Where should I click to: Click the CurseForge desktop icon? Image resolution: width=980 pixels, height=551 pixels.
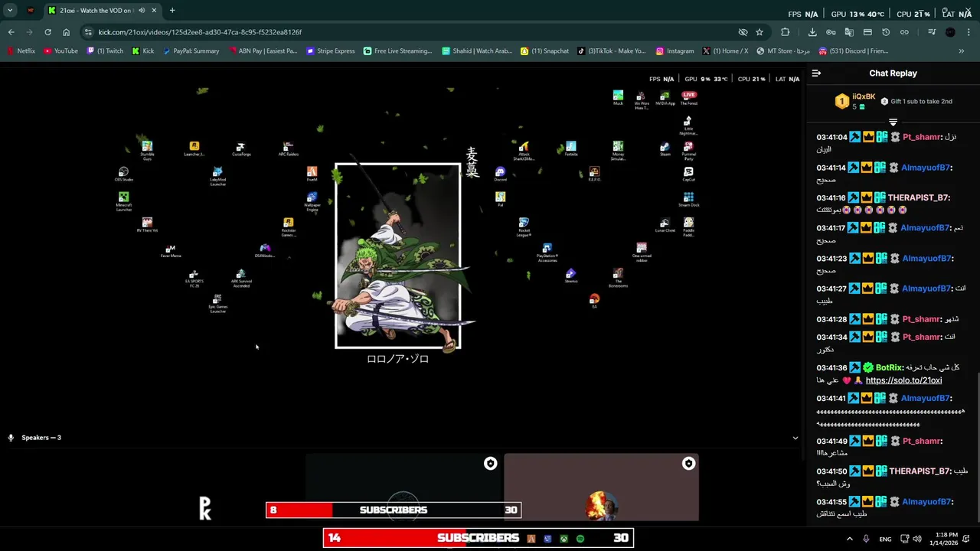(241, 148)
